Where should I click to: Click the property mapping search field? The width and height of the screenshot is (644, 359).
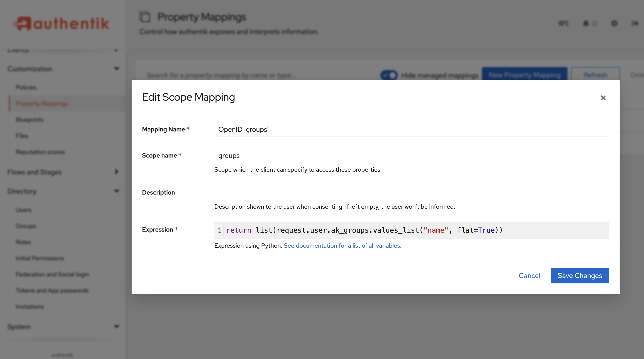pyautogui.click(x=260, y=75)
